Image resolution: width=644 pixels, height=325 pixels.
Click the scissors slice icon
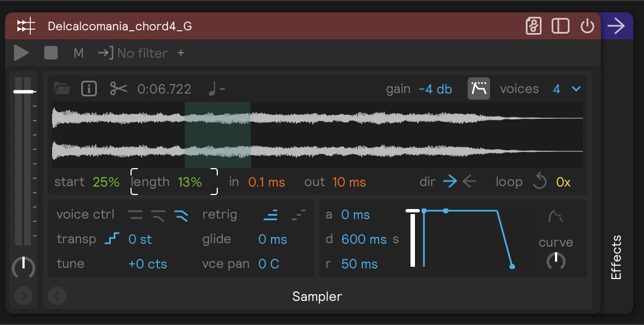(x=118, y=89)
